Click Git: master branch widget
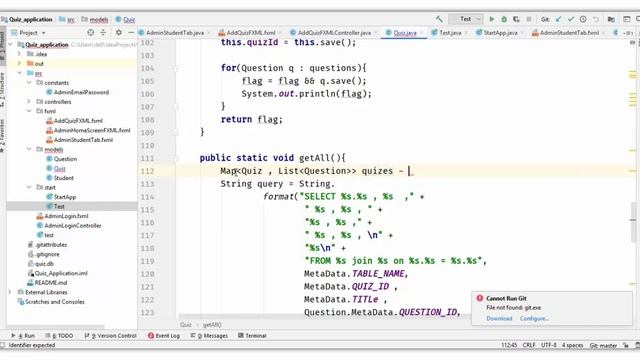The height and width of the screenshot is (360, 640). click(x=603, y=345)
